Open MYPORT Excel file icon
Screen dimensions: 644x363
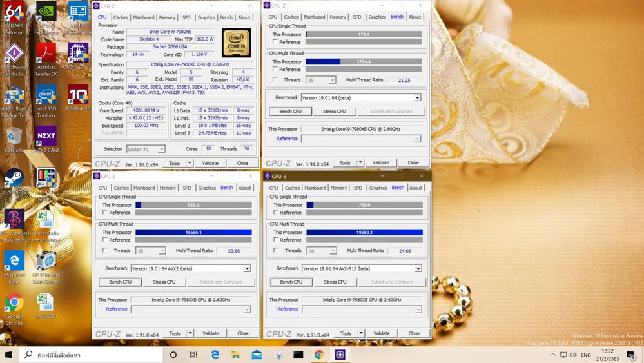45,306
